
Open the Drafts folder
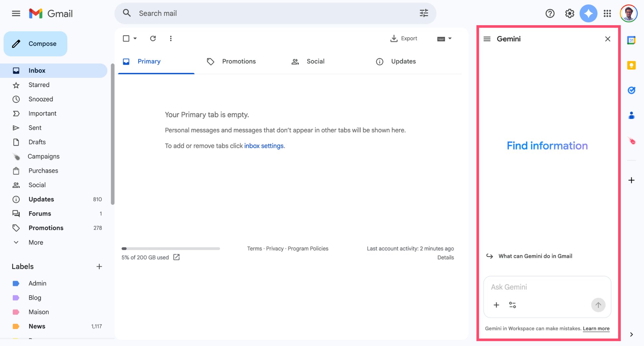tap(54, 142)
